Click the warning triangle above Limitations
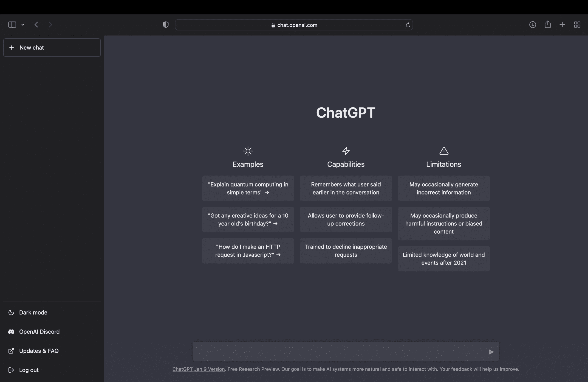Image resolution: width=588 pixels, height=382 pixels. (444, 151)
